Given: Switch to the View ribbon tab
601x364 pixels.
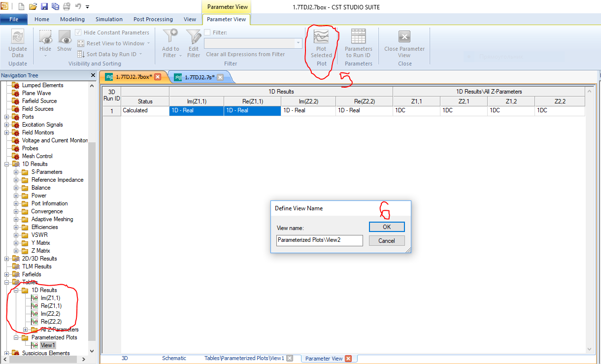Looking at the screenshot, I should click(190, 19).
